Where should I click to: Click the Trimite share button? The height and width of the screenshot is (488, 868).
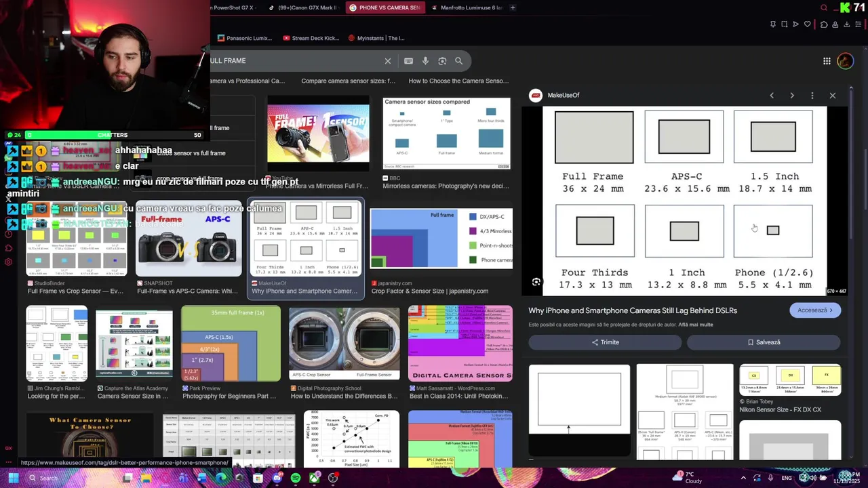coord(606,342)
